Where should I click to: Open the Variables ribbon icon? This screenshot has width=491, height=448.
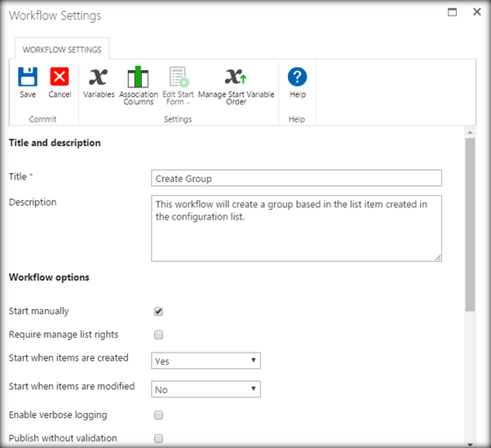click(99, 78)
